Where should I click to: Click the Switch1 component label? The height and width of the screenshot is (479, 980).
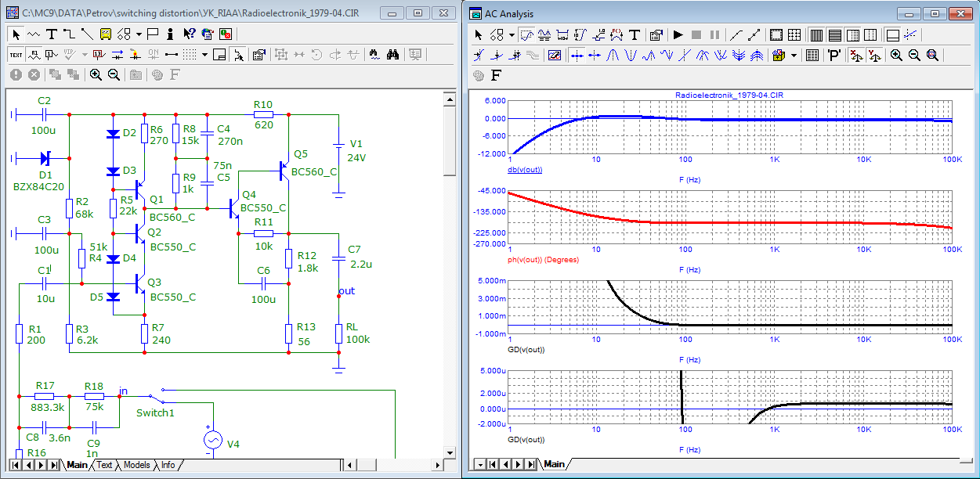pyautogui.click(x=155, y=412)
